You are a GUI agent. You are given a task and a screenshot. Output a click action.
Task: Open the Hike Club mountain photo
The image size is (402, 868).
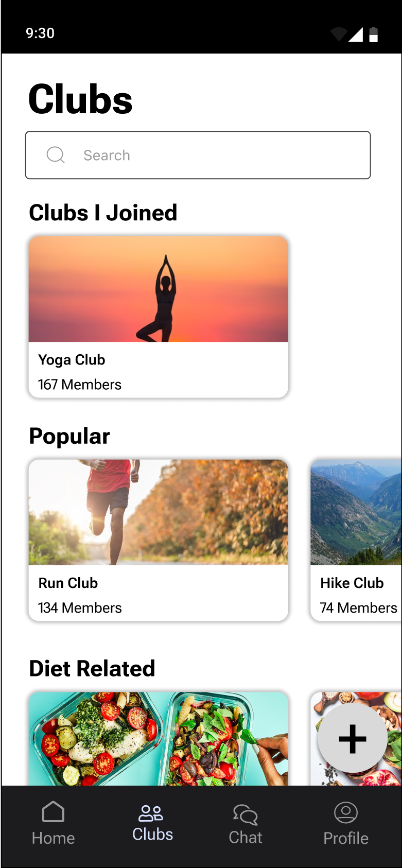coord(356,512)
